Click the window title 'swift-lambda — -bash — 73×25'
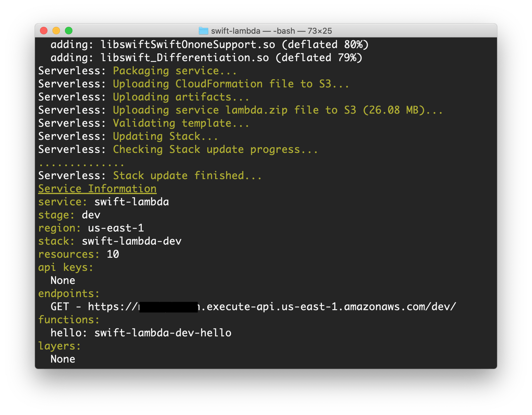Image resolution: width=532 pixels, height=415 pixels. click(x=271, y=31)
